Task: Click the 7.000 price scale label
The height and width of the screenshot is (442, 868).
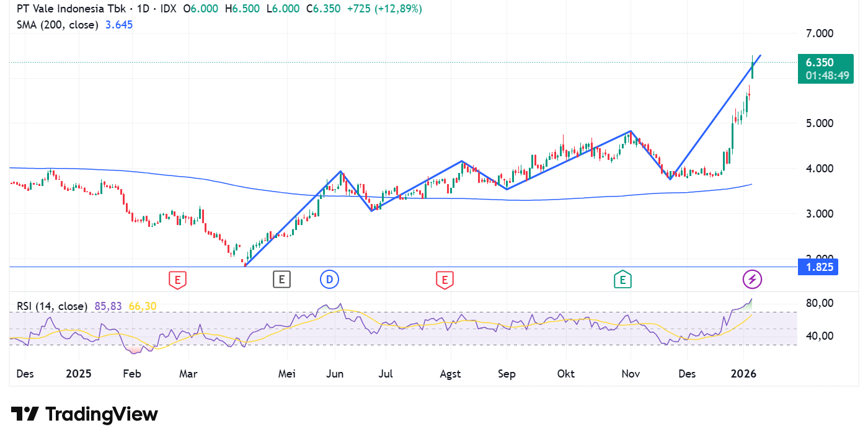Action: [x=819, y=33]
